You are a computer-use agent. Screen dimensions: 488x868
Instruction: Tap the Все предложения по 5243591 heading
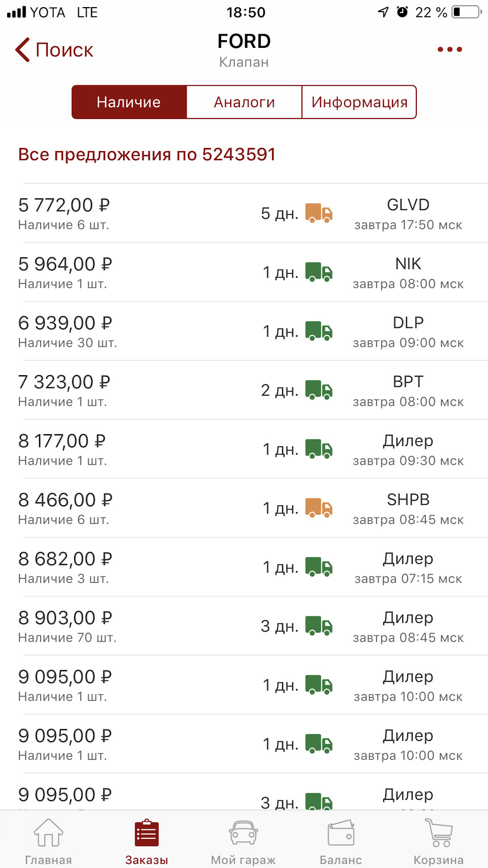147,154
